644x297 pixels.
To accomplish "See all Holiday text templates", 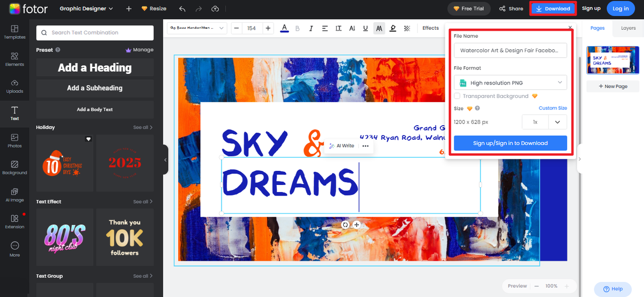I will 143,127.
